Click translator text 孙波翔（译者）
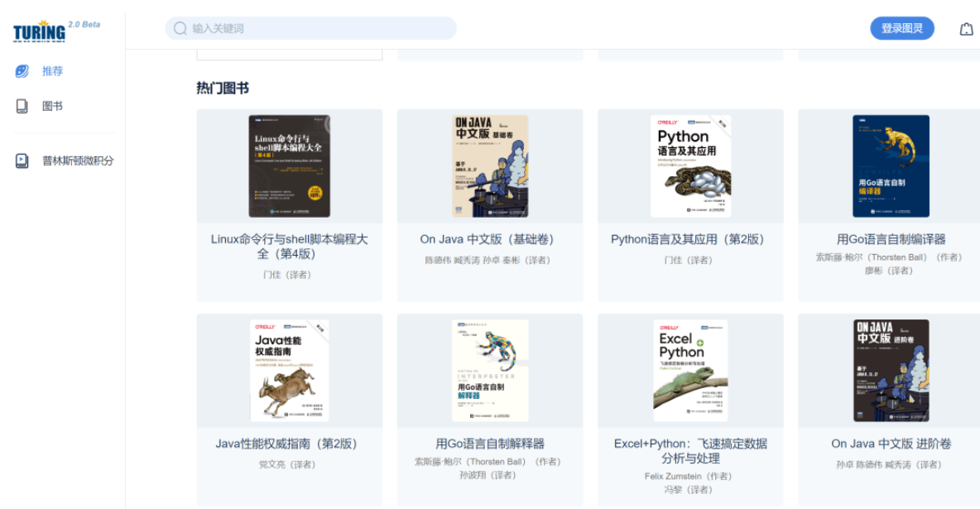The image size is (980, 509). coord(490,475)
